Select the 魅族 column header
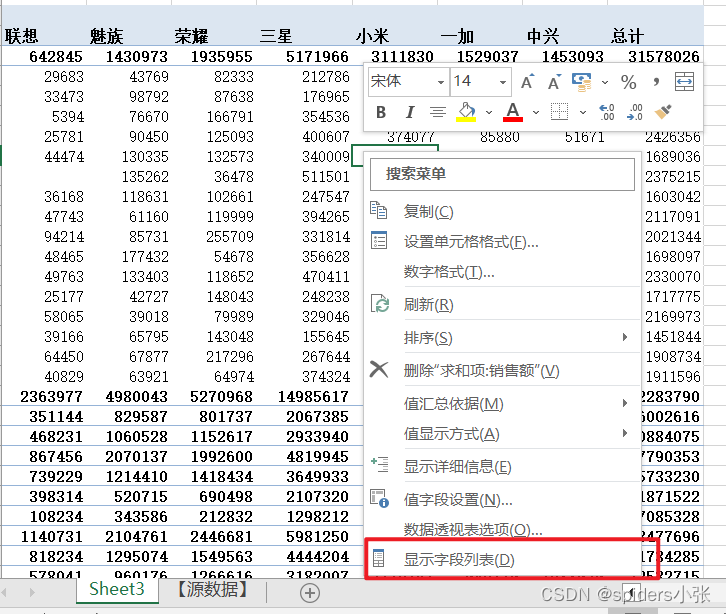The image size is (726, 614). 106,36
